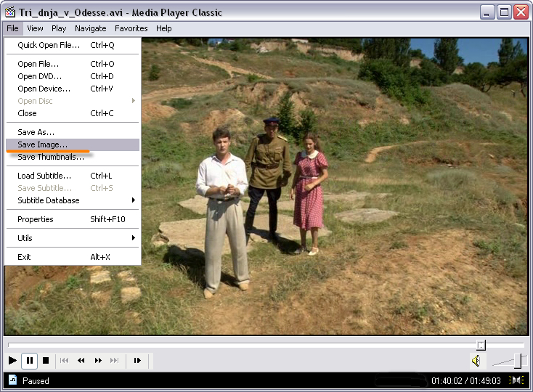Maximize the Media Player Classic window
Screen dimensions: 533x392
tap(504, 12)
